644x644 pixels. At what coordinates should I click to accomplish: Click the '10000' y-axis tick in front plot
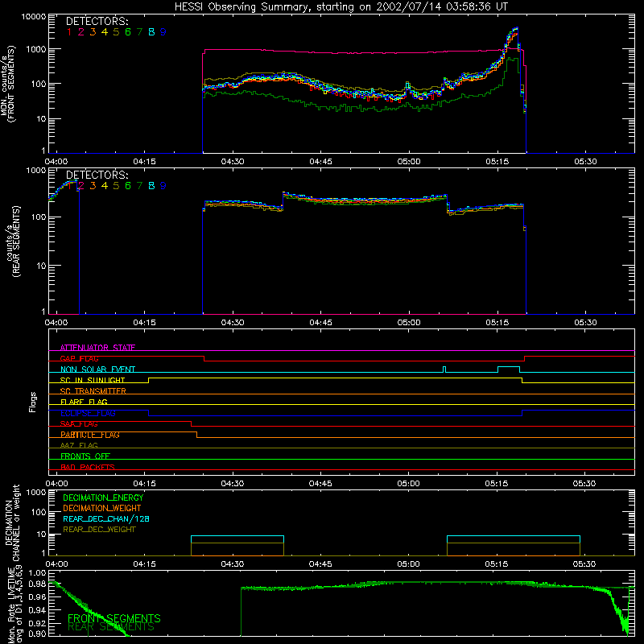[x=33, y=17]
